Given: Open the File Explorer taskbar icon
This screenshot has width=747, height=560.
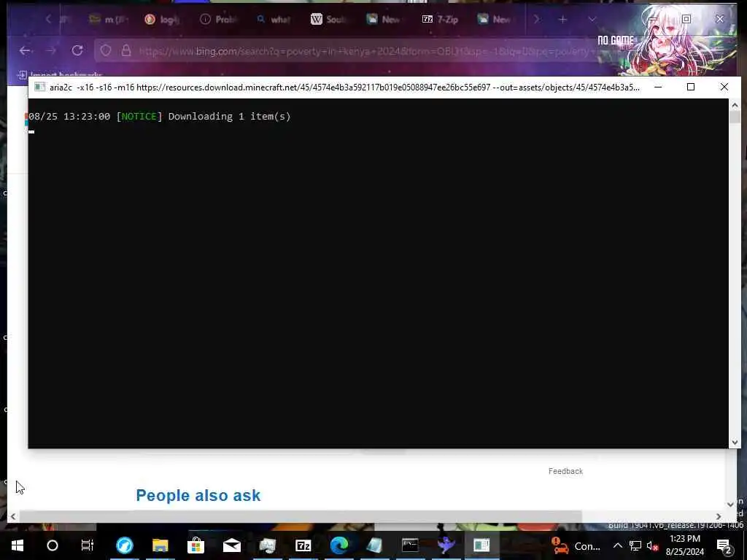Looking at the screenshot, I should tap(160, 545).
